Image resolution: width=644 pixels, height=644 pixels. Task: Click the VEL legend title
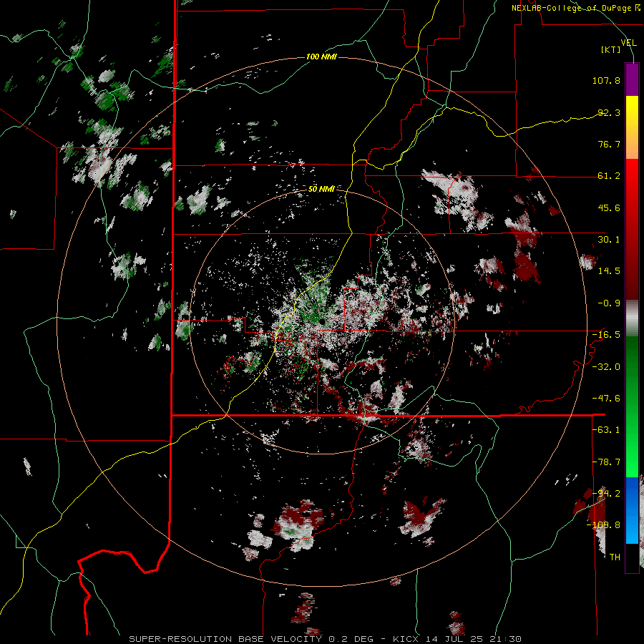point(628,43)
